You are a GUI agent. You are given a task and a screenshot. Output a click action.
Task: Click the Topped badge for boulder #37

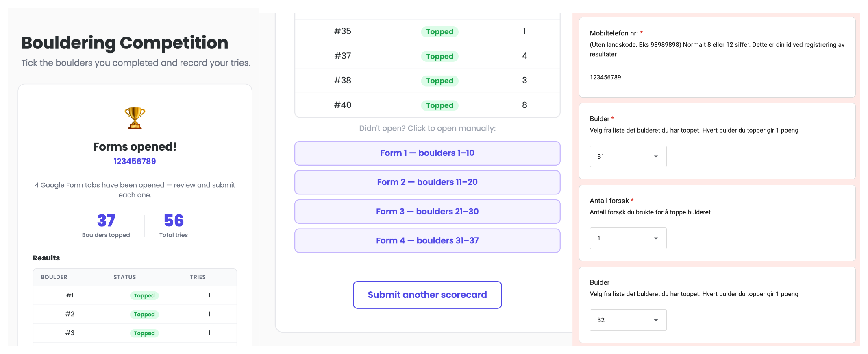(439, 57)
